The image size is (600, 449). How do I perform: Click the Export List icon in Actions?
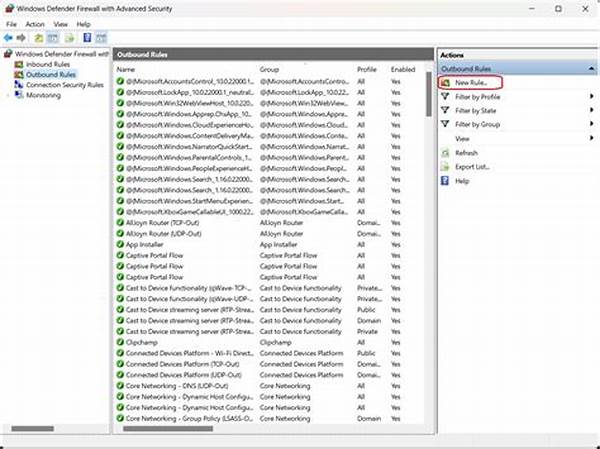(x=445, y=167)
